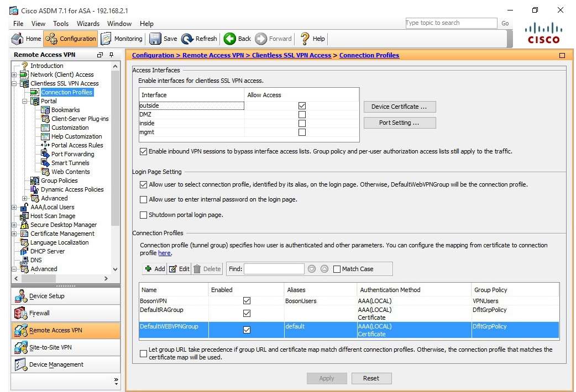Click the topic search field
The image size is (576, 392).
[451, 23]
